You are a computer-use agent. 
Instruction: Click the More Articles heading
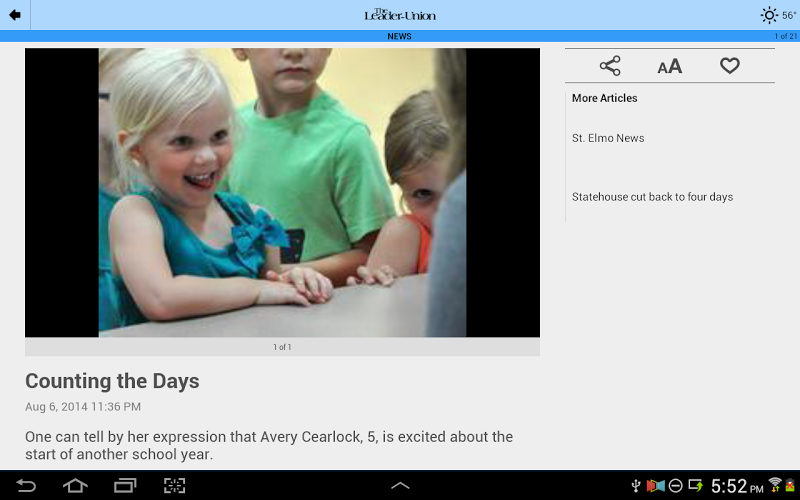click(x=605, y=98)
